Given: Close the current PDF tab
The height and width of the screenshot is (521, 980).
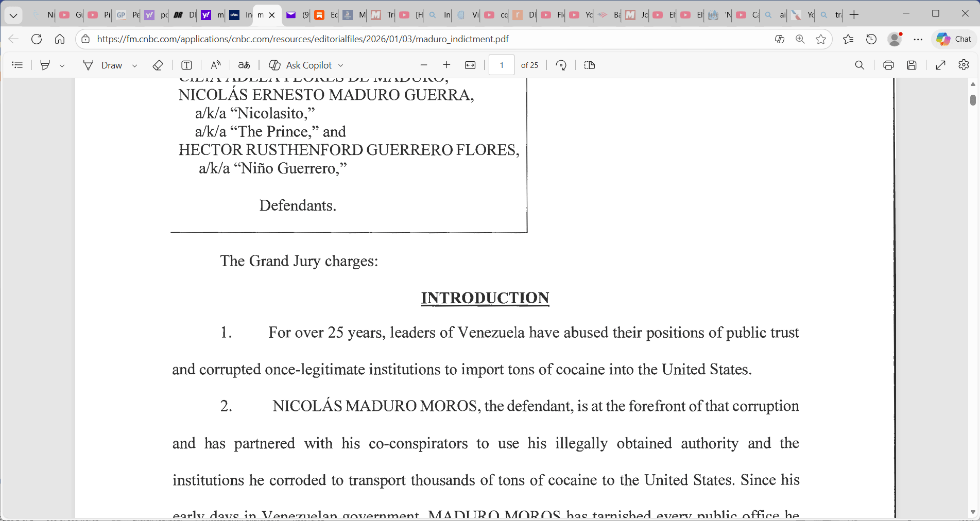Looking at the screenshot, I should pos(272,15).
